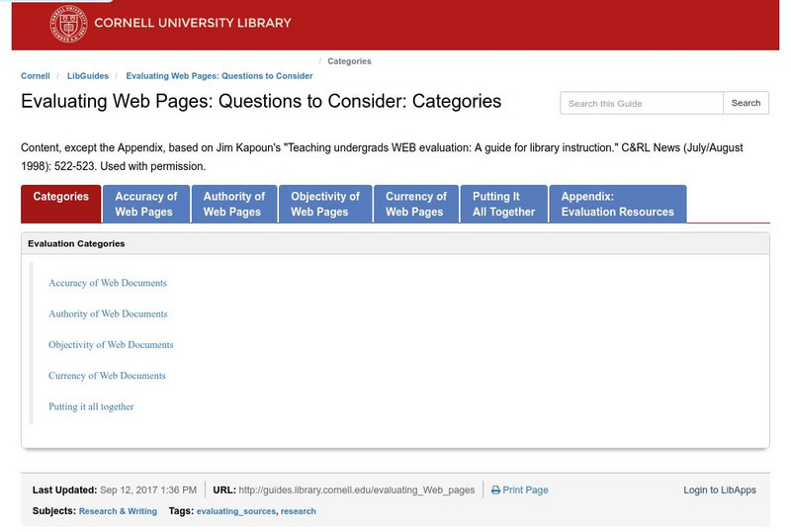Viewport: 791px width, 532px height.
Task: Click the Jim Kapoun attribution paragraph
Action: [382, 157]
